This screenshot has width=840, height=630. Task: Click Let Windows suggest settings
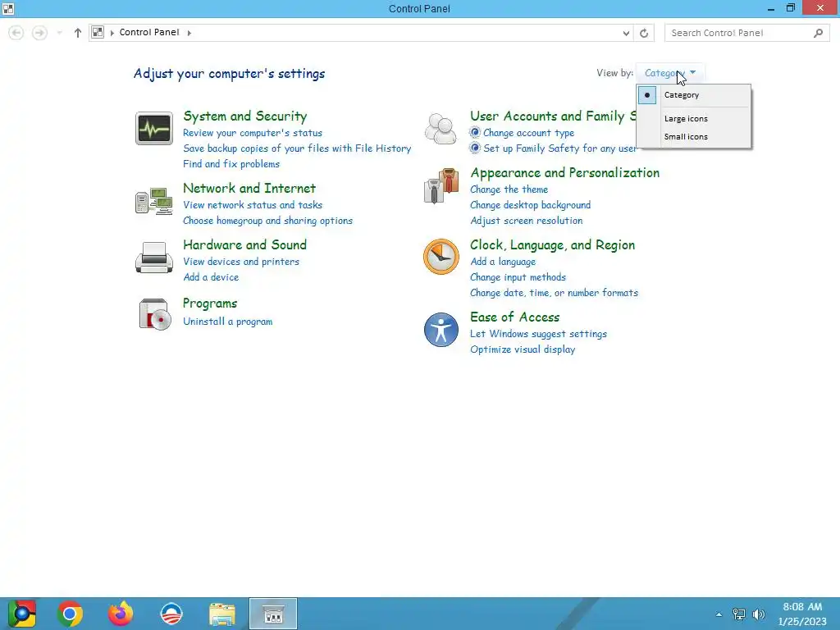tap(538, 334)
